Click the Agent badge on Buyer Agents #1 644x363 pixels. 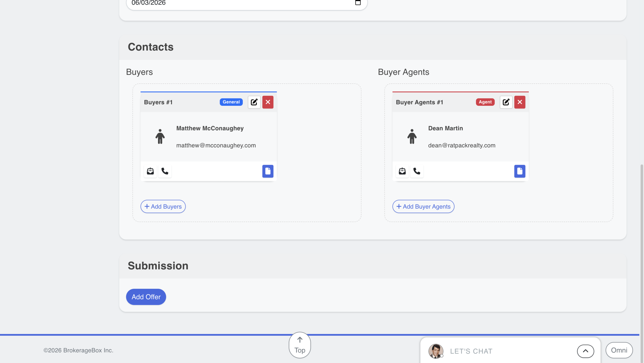(x=485, y=102)
